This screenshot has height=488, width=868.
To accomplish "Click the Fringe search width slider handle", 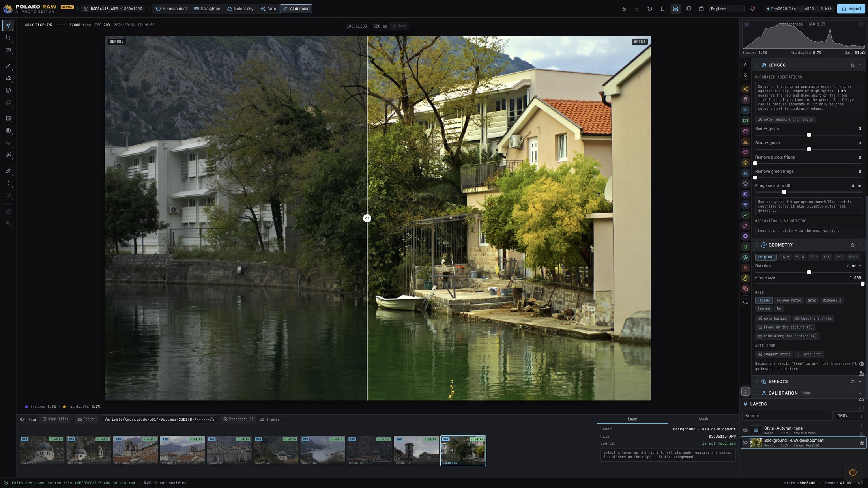I will coord(784,192).
